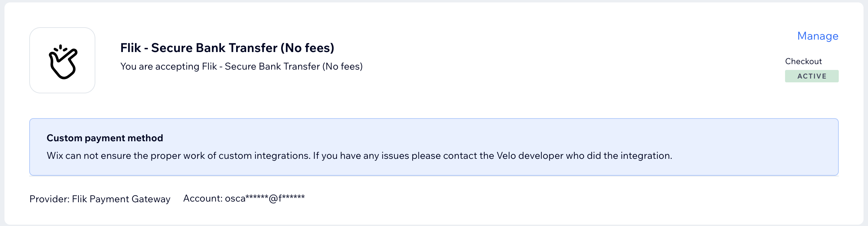Click the green ACTIVE status badge
Viewport: 868px width, 226px height.
click(812, 76)
